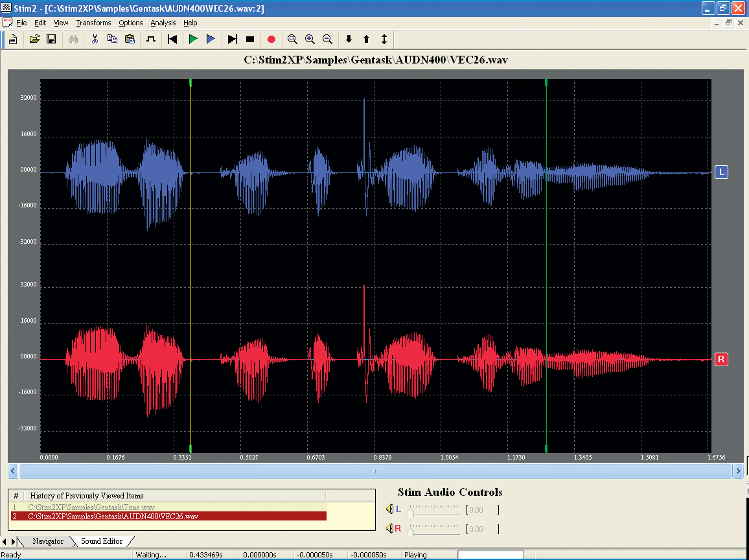The image size is (749, 560).
Task: Open the Analysis menu
Action: point(163,23)
